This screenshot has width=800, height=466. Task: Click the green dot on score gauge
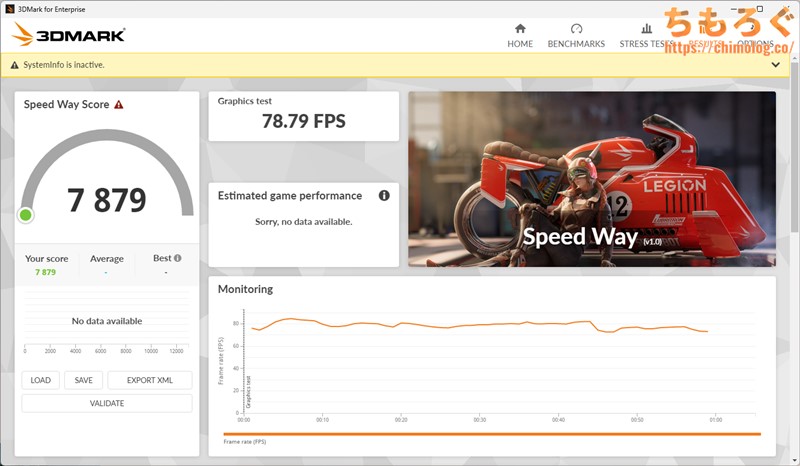tap(26, 215)
